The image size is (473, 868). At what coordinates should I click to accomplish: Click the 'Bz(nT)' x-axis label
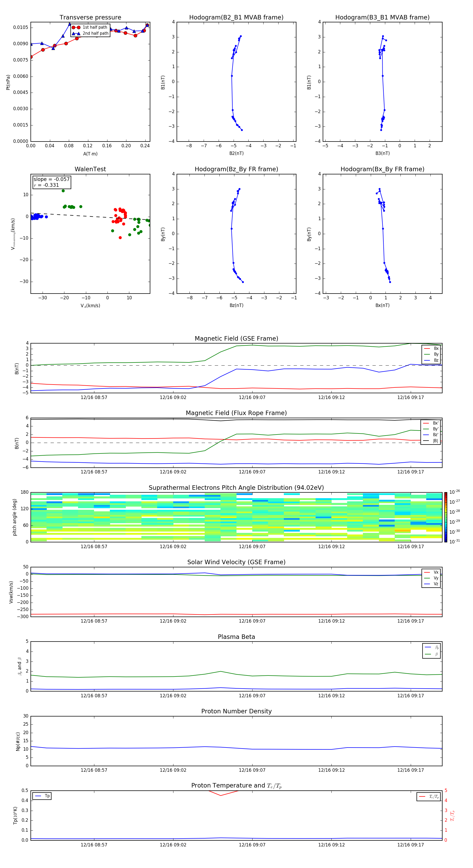pos(236,305)
